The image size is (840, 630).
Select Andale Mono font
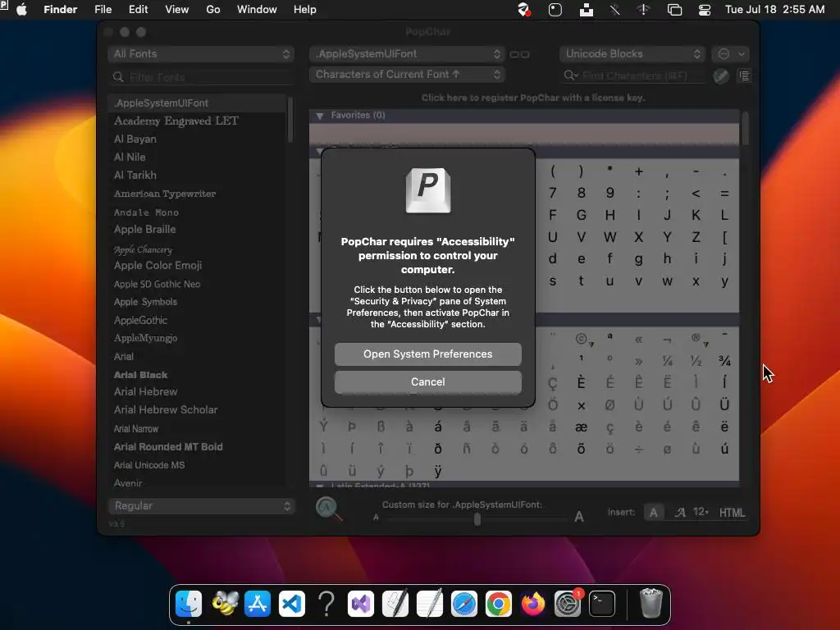tap(146, 212)
